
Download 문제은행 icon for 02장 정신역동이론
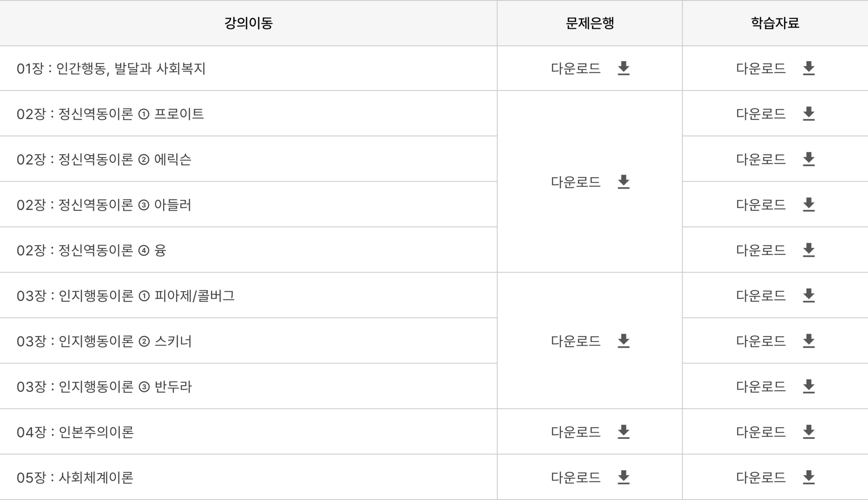tap(623, 182)
